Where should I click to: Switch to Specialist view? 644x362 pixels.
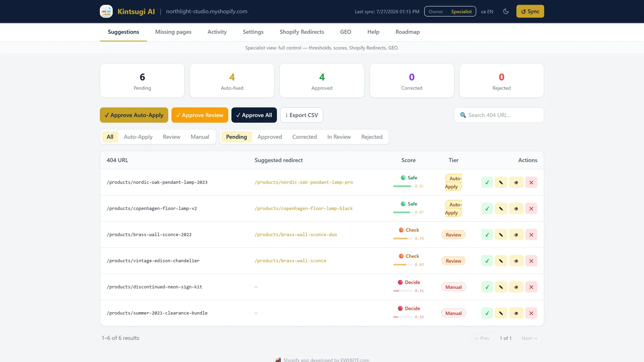click(461, 12)
